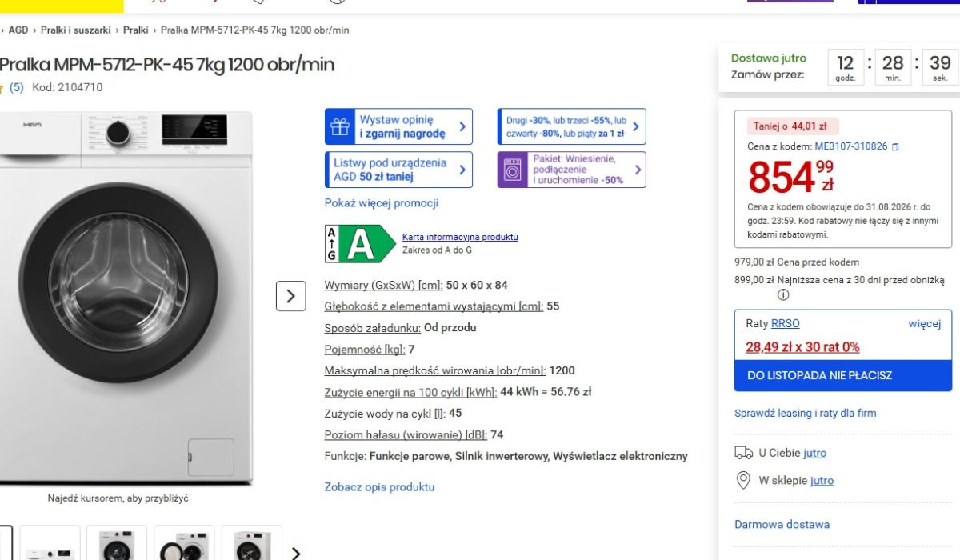Go to AGD breadcrumb

(x=18, y=30)
